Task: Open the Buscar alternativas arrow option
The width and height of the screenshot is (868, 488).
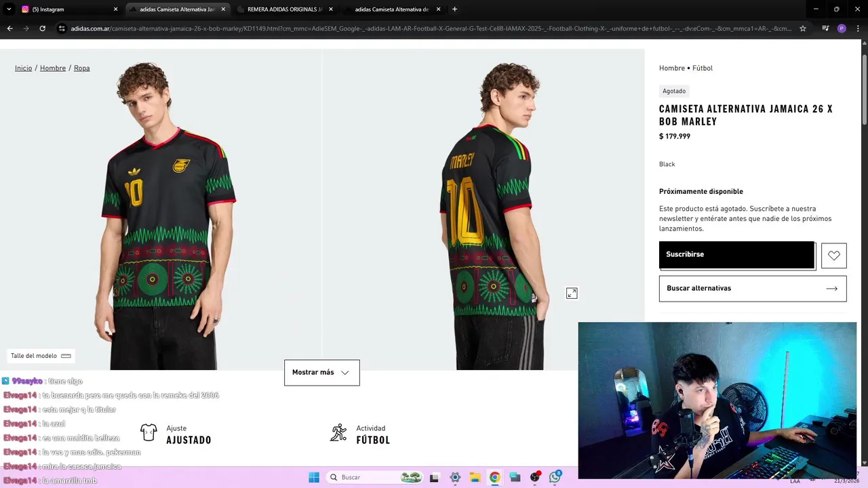Action: click(753, 289)
